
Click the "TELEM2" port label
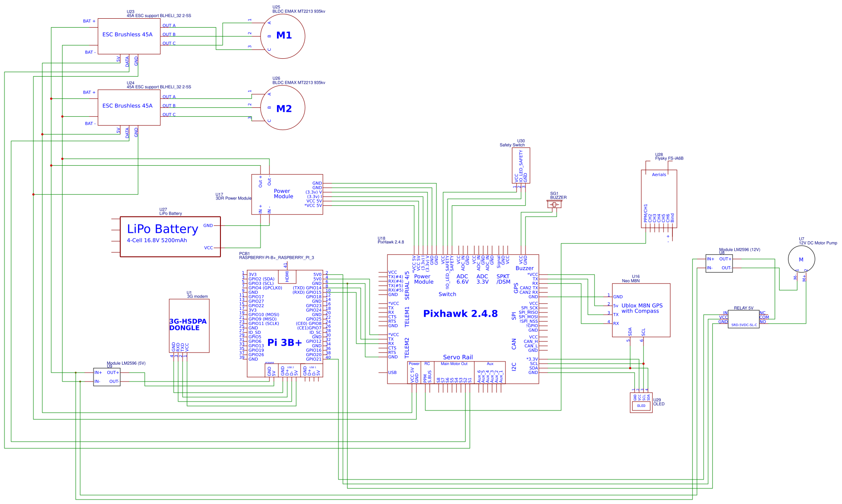tap(407, 348)
